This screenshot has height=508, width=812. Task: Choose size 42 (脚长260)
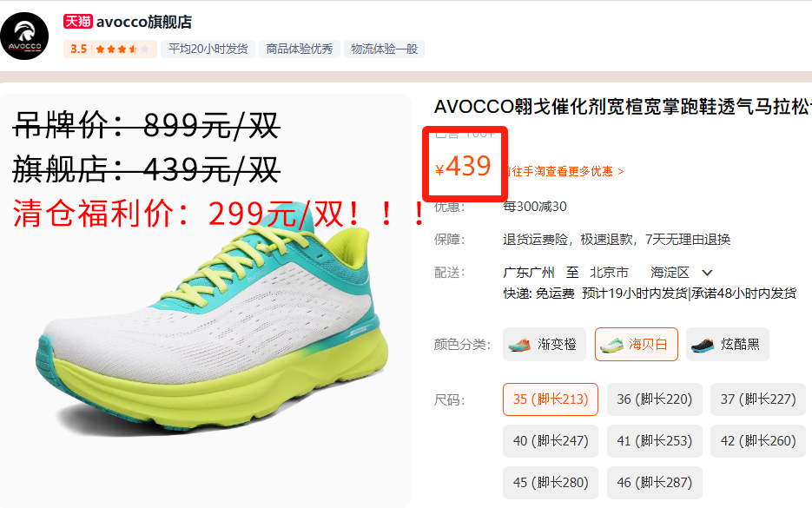coord(758,441)
